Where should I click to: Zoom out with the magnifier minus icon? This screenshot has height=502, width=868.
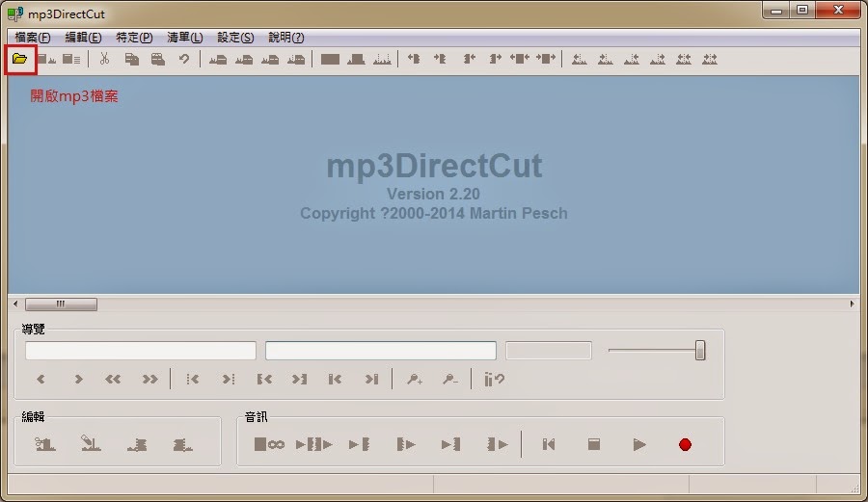(450, 380)
